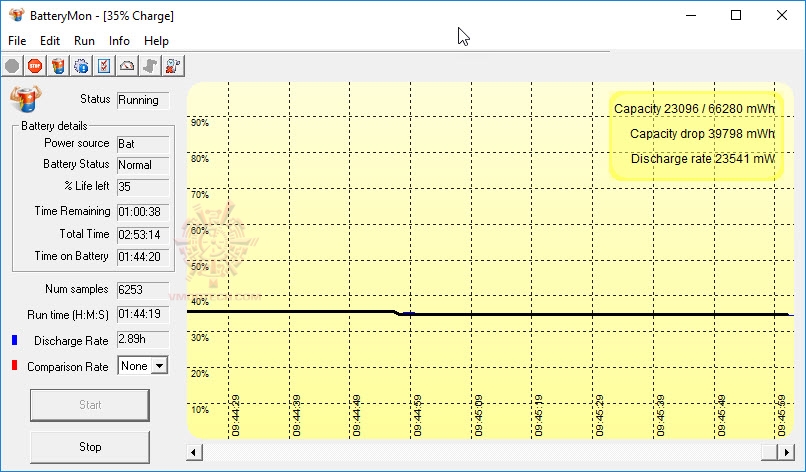Click the Total Time field 02:53:14

(x=143, y=235)
